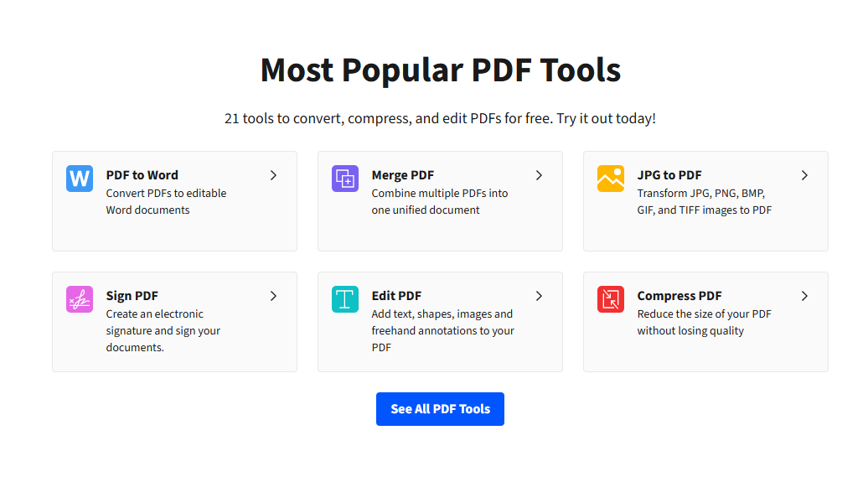This screenshot has height=482, width=868.
Task: Open the Edit PDF chevron arrow
Action: (x=540, y=296)
